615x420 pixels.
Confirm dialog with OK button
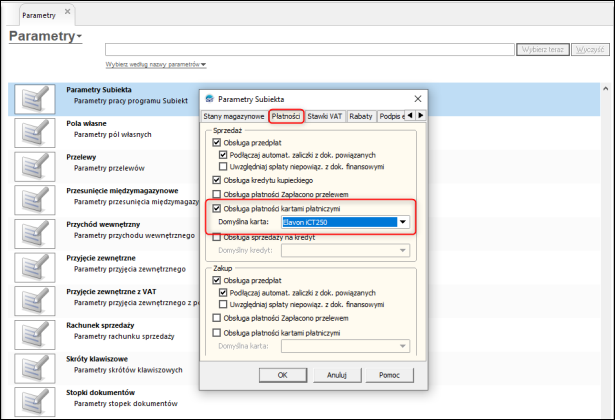tap(283, 375)
